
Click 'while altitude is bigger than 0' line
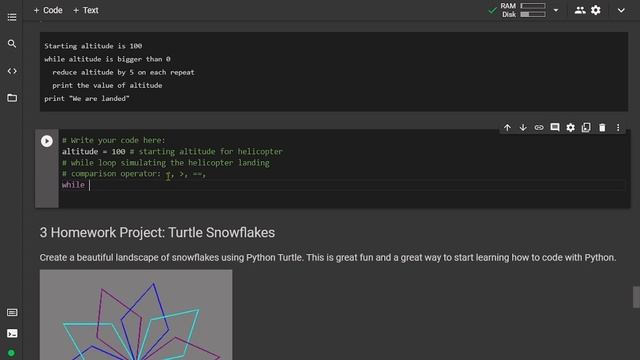pos(107,59)
